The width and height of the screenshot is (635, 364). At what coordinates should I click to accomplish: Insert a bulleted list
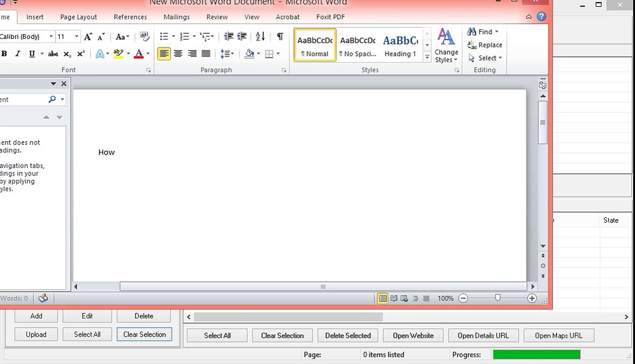[164, 36]
